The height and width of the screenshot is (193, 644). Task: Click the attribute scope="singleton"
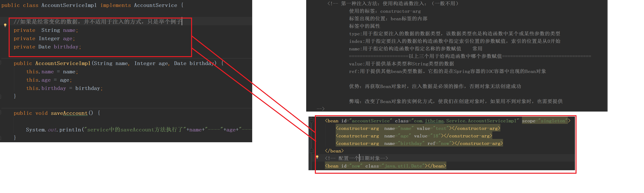(x=545, y=121)
